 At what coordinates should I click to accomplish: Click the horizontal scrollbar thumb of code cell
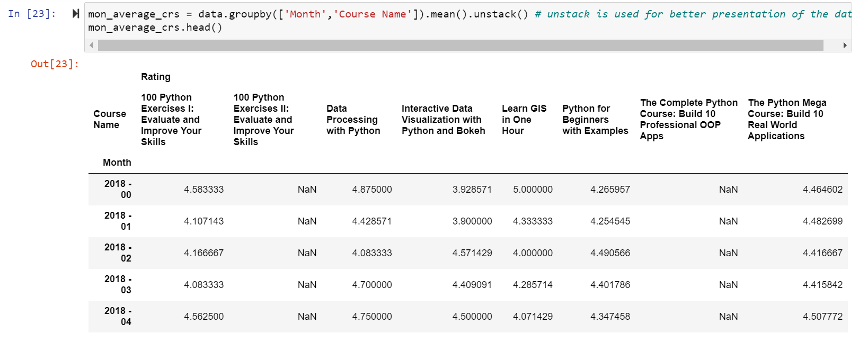point(460,46)
